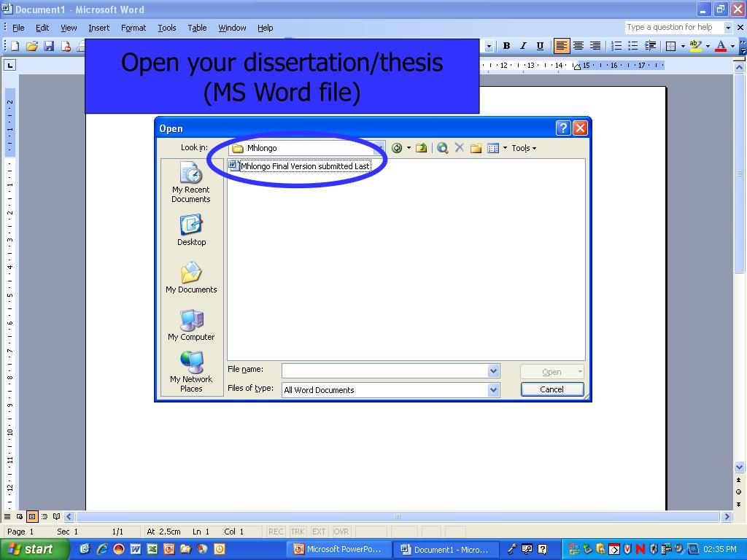This screenshot has height=560, width=747.
Task: Click the vertical scrollbar down arrow
Action: coord(739,467)
